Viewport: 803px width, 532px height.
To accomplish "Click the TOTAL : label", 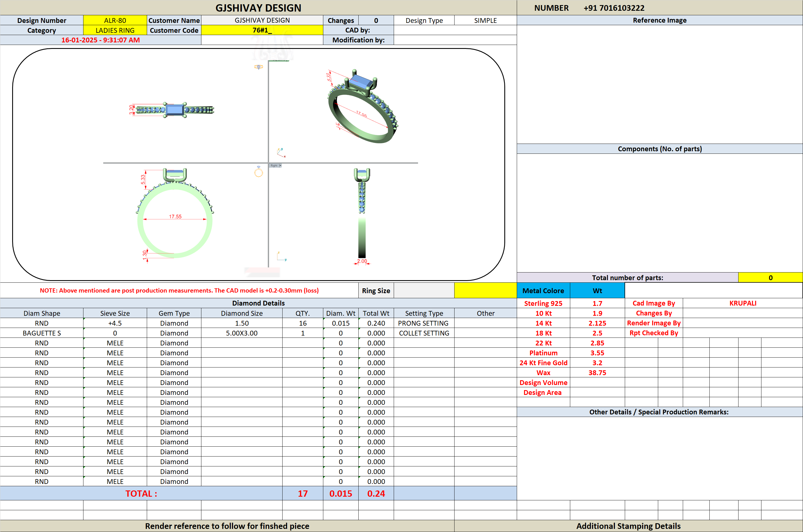I will pyautogui.click(x=141, y=493).
